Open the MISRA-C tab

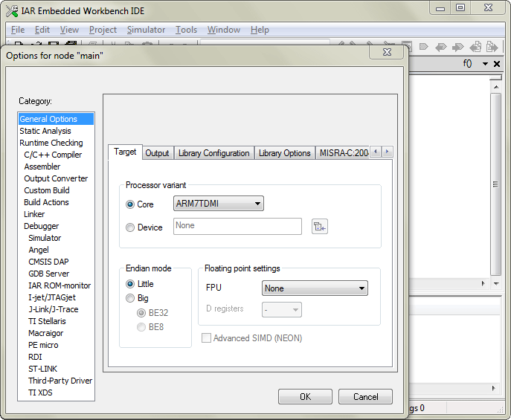[343, 153]
